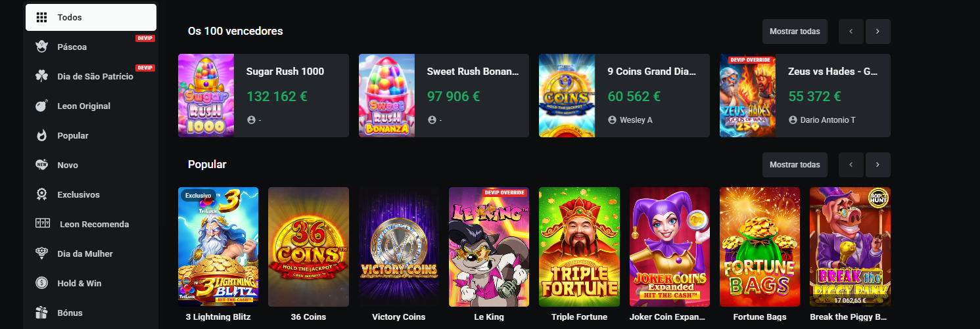Open the Sugar Rush 1000 winner card
This screenshot has height=329, width=980.
[x=263, y=95]
